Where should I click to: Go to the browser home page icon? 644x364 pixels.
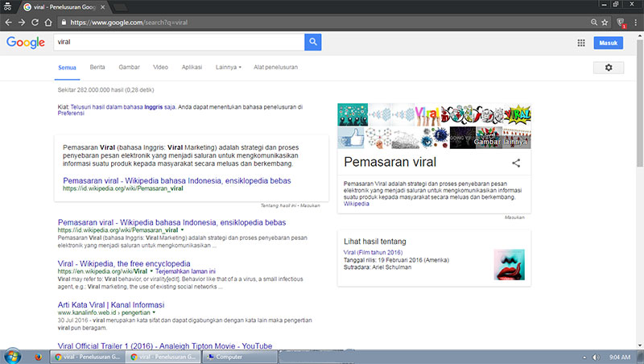point(48,23)
